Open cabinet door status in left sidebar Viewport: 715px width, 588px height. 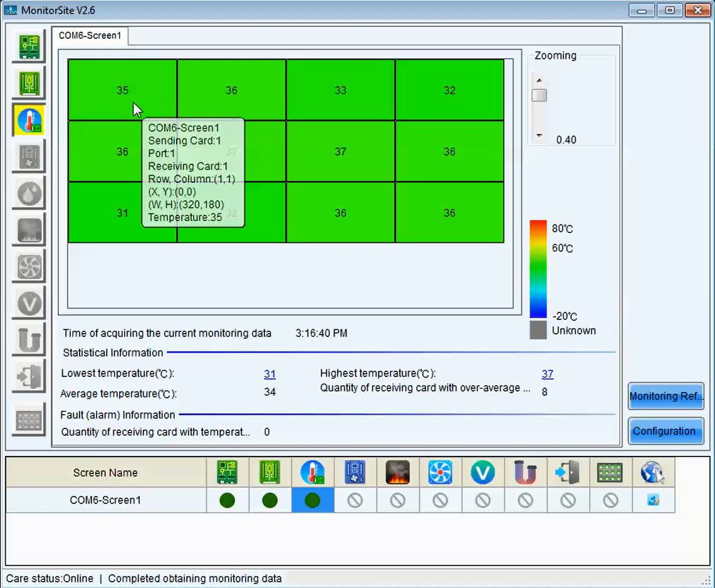tap(29, 378)
